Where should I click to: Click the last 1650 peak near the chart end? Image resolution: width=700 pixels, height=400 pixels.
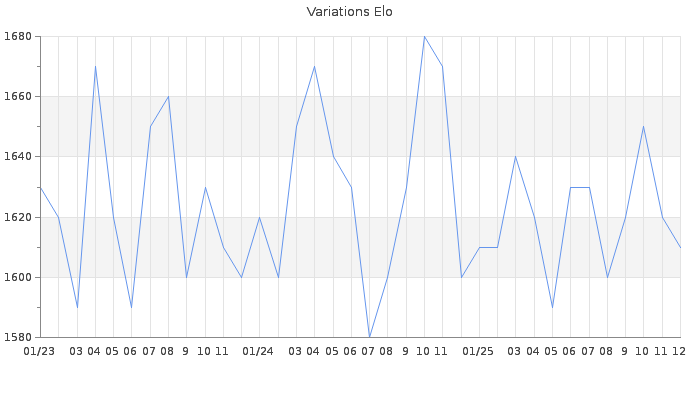pyautogui.click(x=643, y=127)
